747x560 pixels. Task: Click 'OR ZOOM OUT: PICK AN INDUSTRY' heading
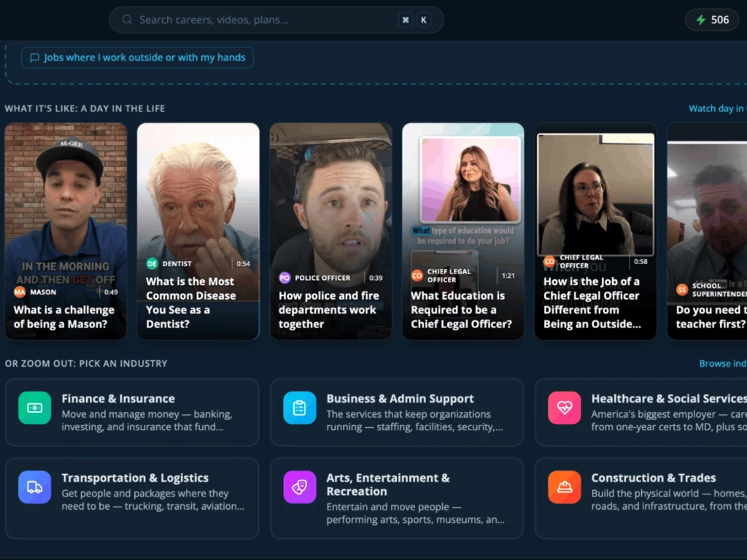[86, 363]
